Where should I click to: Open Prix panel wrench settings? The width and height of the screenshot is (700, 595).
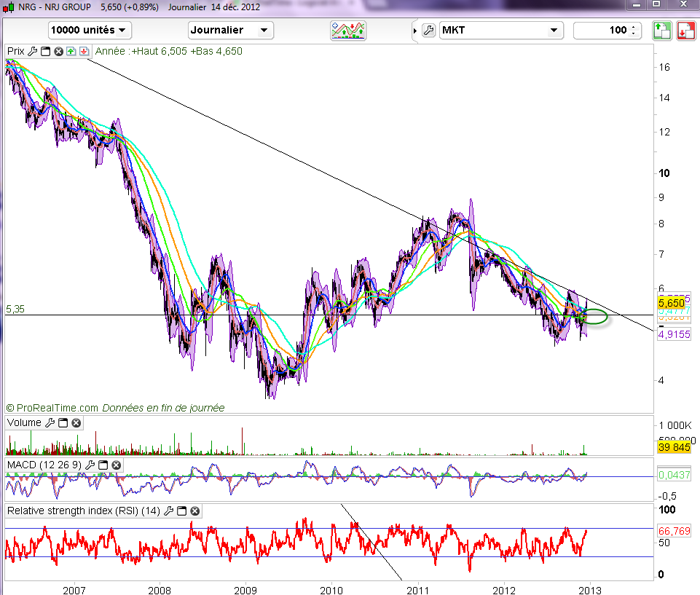tap(32, 51)
